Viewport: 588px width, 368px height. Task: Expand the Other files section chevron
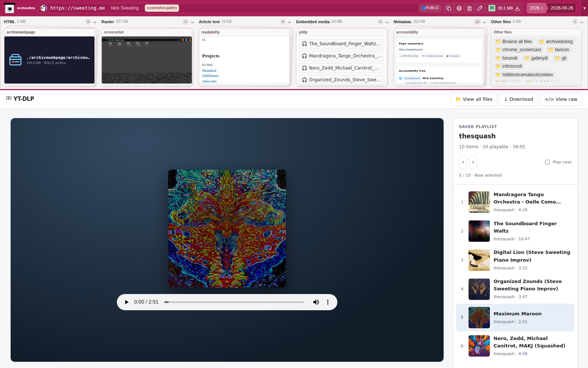click(582, 22)
